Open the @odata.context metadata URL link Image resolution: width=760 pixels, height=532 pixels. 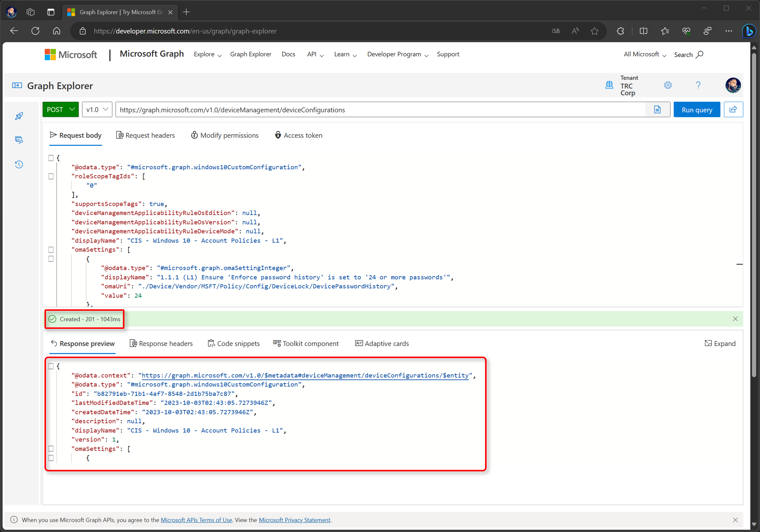click(305, 376)
